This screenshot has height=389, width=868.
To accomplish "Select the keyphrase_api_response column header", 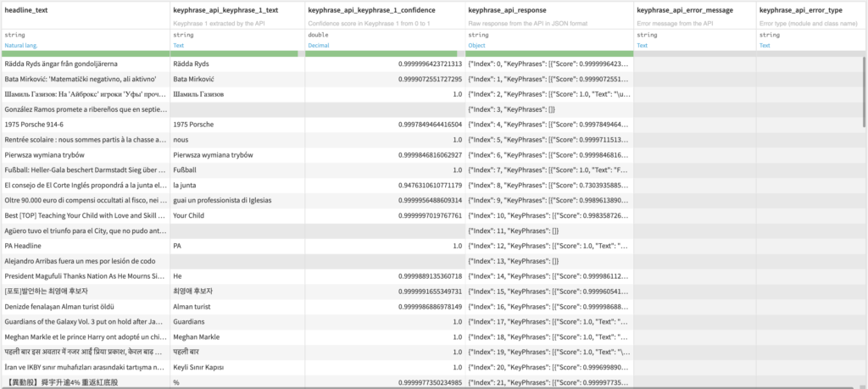I will (508, 10).
